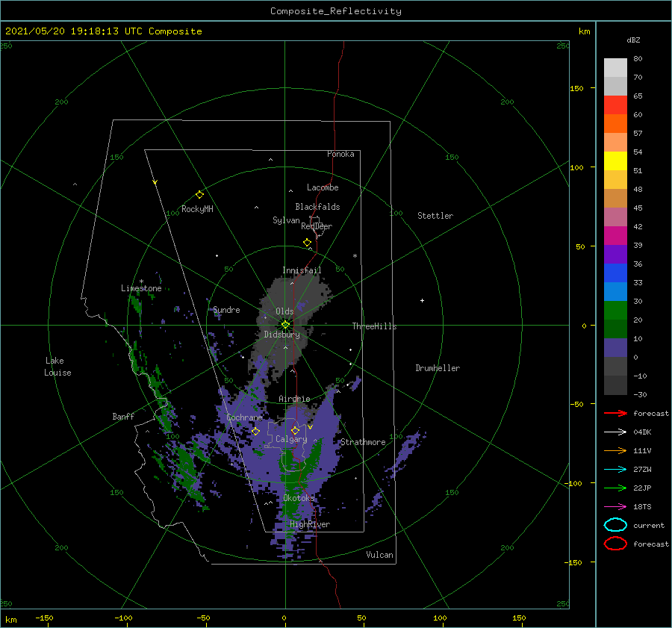Click the HighRiver town label
This screenshot has width=672, height=628.
[310, 524]
